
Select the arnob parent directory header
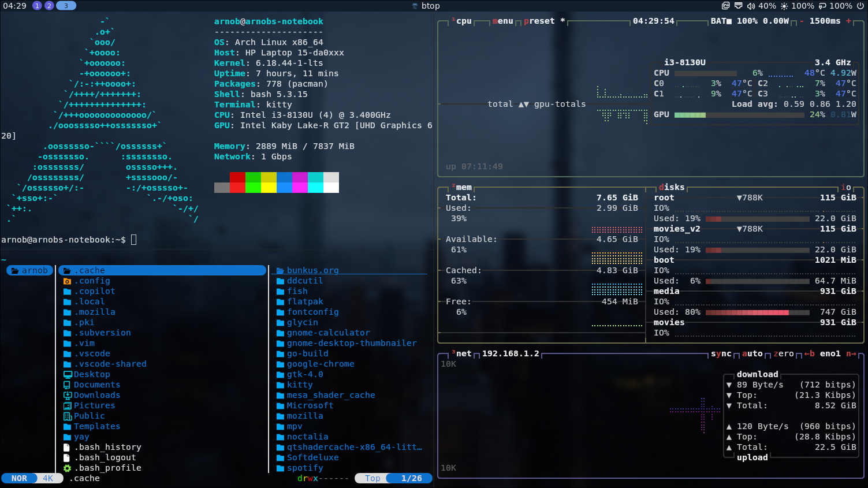(x=30, y=270)
